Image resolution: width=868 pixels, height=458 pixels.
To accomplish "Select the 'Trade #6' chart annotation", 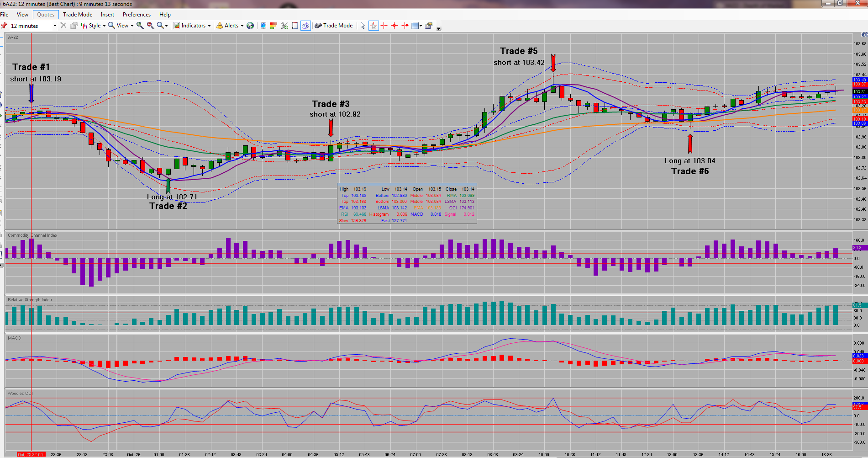I will click(x=690, y=171).
